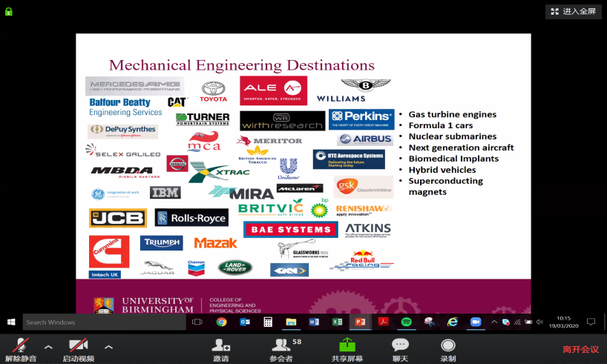
Task: Open Outlook from the taskbar
Action: (x=245, y=322)
